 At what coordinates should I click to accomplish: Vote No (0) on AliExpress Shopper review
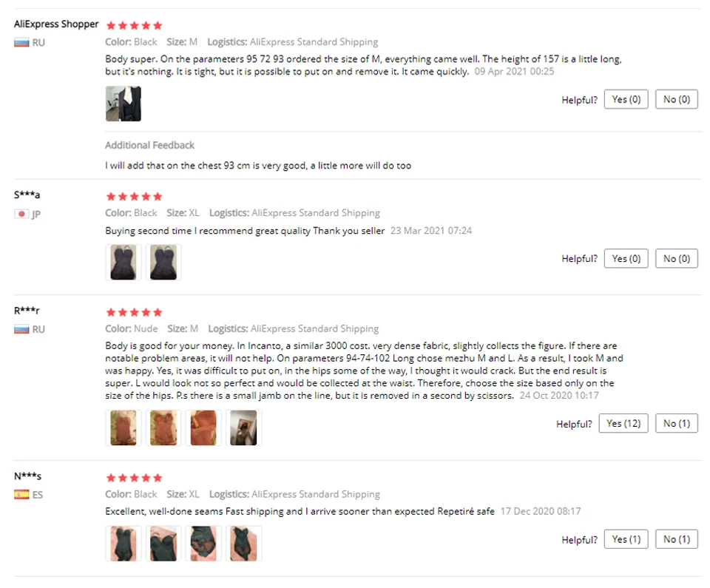tap(677, 99)
